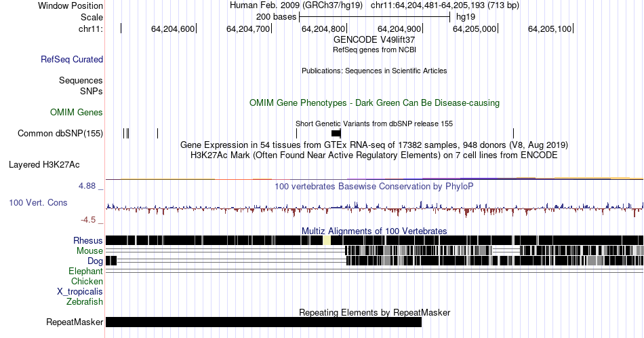
Task: Click the Sequences track label
Action: pos(81,80)
